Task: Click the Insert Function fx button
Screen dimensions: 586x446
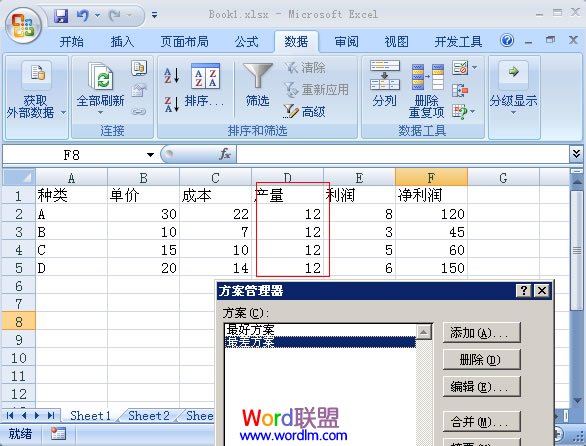Action: (225, 154)
